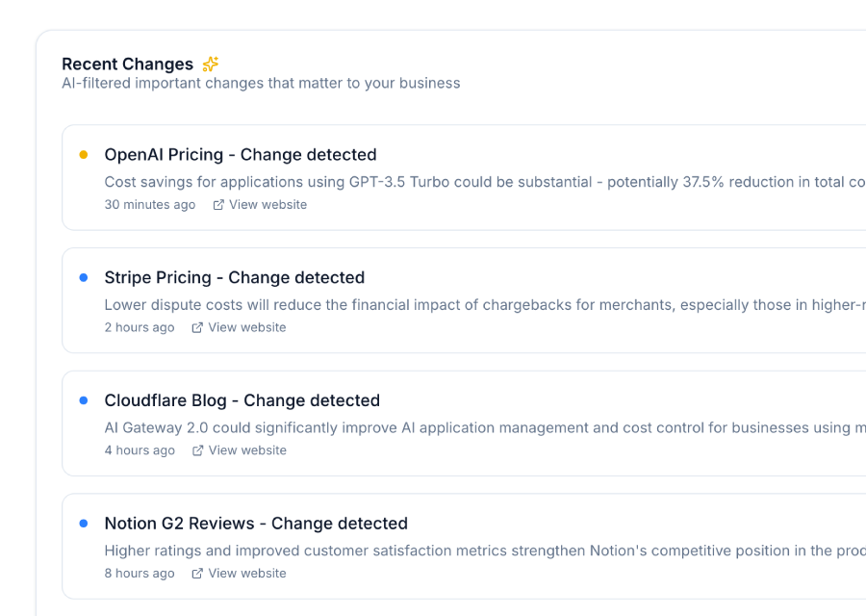Click the blue status dot next to Notion G2 Reviews
Screen dimensions: 866x616
click(84, 524)
